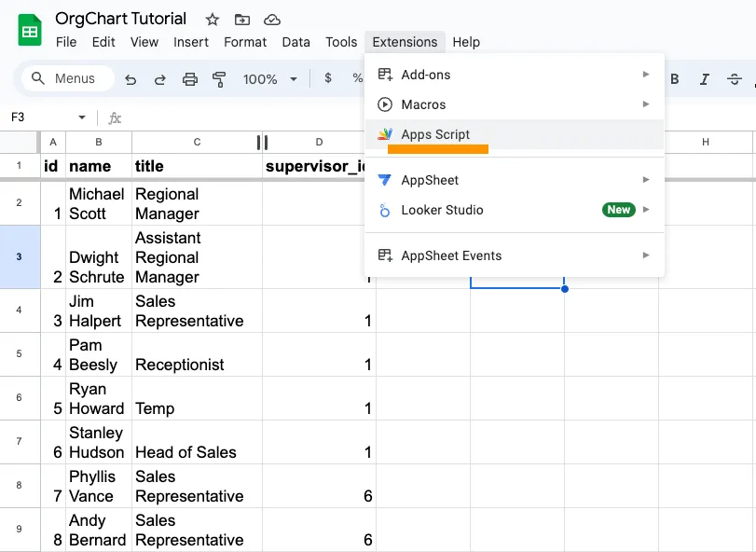Screen dimensions: 756x552
Task: Click the redo arrow in toolbar
Action: (x=160, y=79)
